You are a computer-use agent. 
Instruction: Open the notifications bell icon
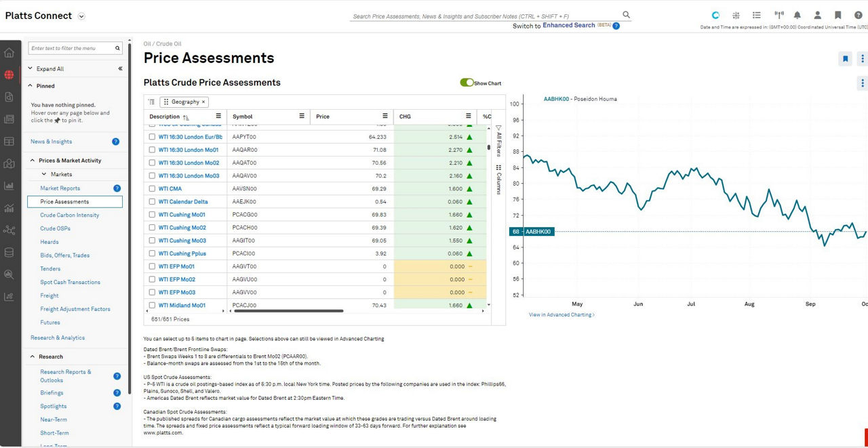tap(797, 16)
